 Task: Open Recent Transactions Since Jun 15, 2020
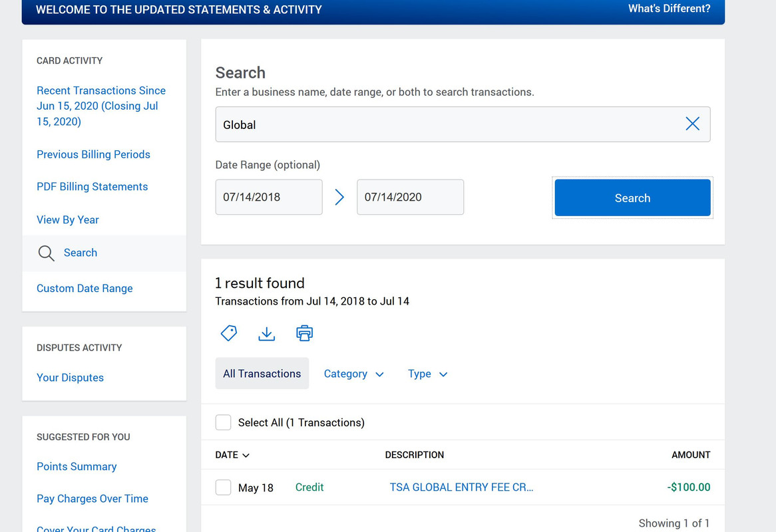101,106
